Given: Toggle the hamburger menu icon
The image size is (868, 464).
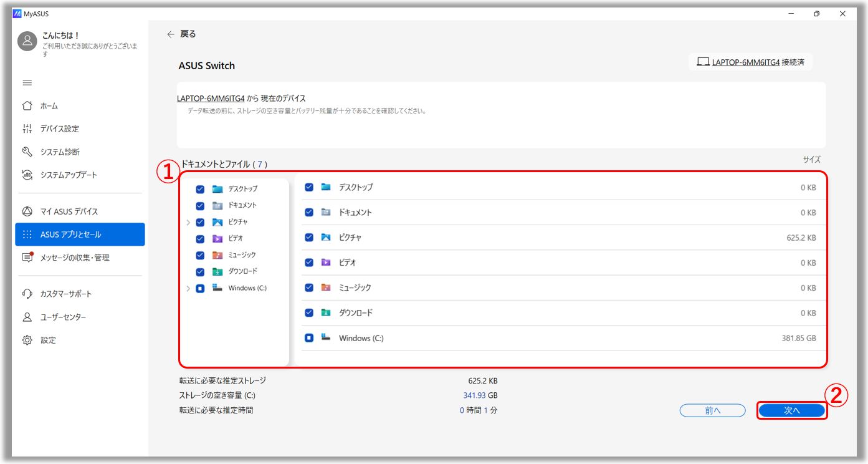Looking at the screenshot, I should (x=27, y=83).
